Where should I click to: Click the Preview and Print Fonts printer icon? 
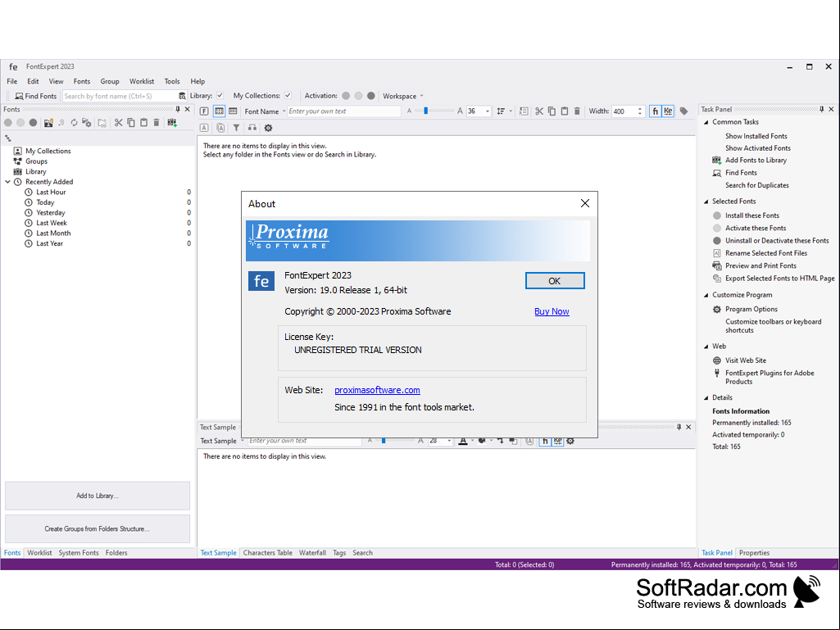coord(717,265)
